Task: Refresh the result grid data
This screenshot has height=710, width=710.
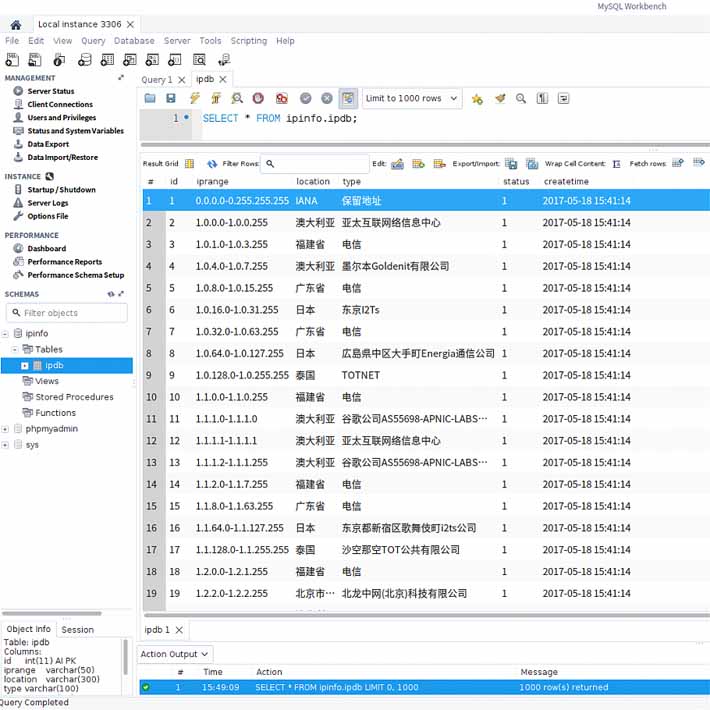Action: coord(212,163)
